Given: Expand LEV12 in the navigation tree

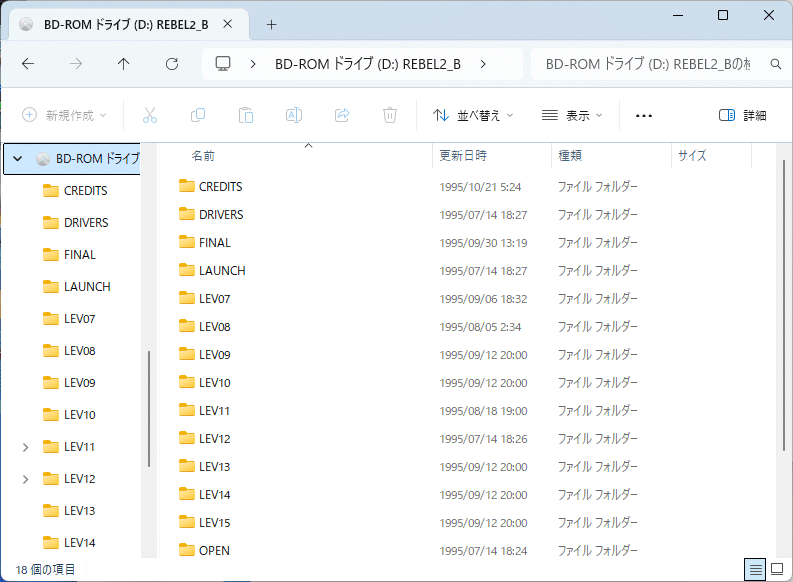Looking at the screenshot, I should pos(25,479).
